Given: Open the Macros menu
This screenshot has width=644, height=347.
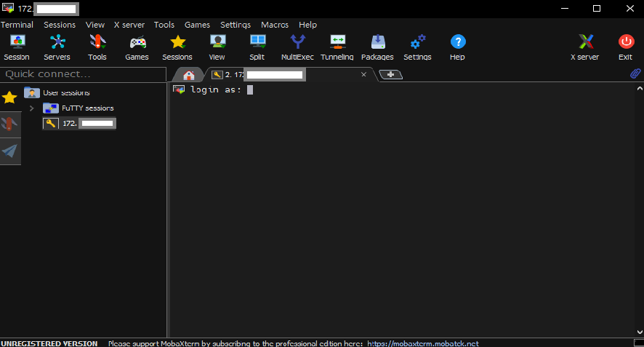Looking at the screenshot, I should pyautogui.click(x=275, y=25).
